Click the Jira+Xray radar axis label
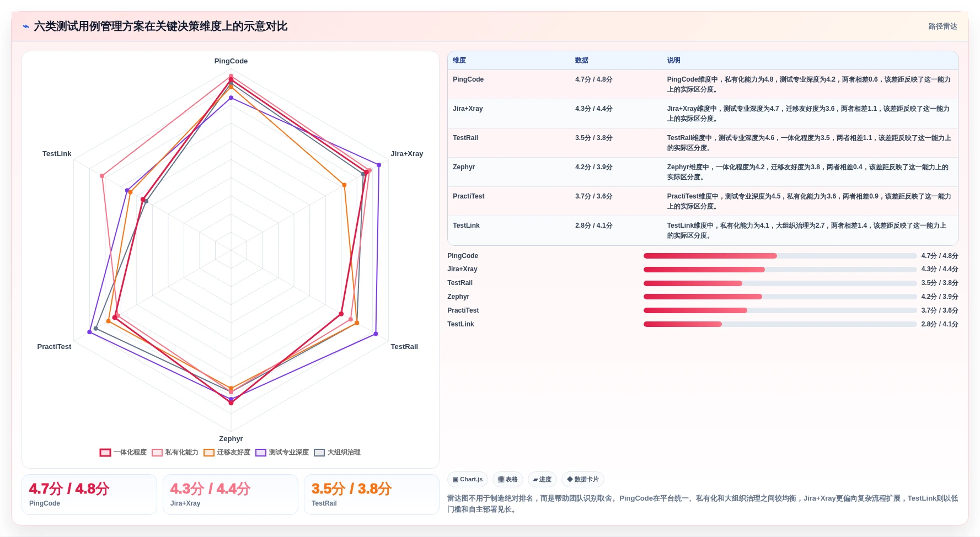Viewport: 980px width, 537px height. tap(407, 154)
